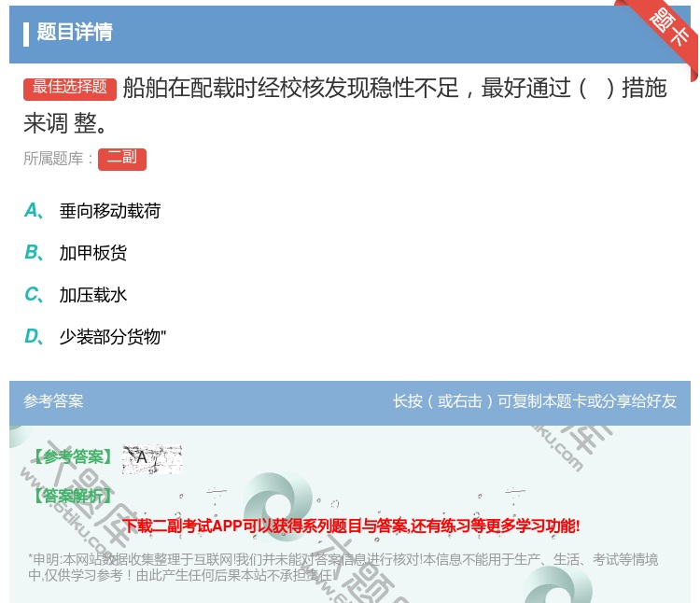
Task: Click the 【答案解析】 label
Action: [x=73, y=496]
